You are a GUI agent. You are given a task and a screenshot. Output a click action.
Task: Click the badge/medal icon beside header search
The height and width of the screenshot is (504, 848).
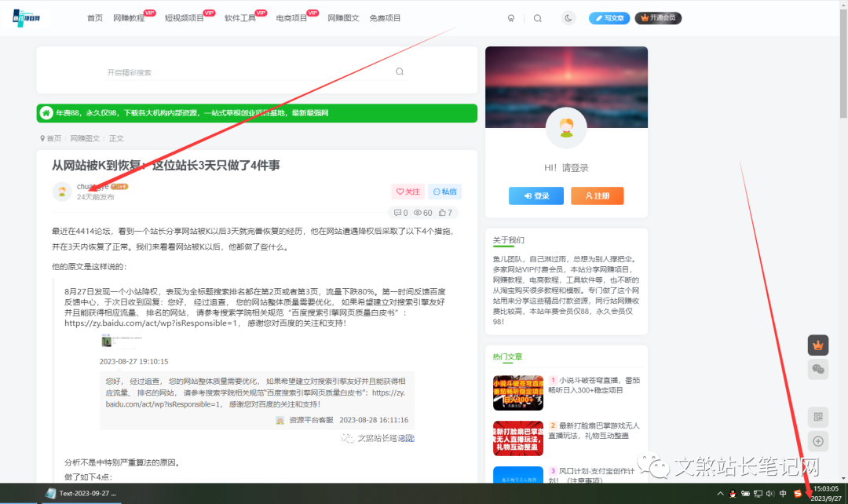coord(511,17)
